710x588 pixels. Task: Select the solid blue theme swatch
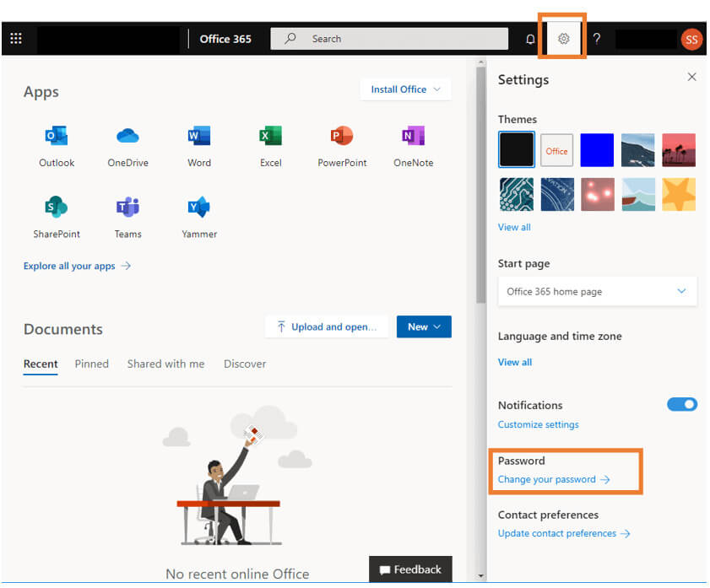coord(597,150)
